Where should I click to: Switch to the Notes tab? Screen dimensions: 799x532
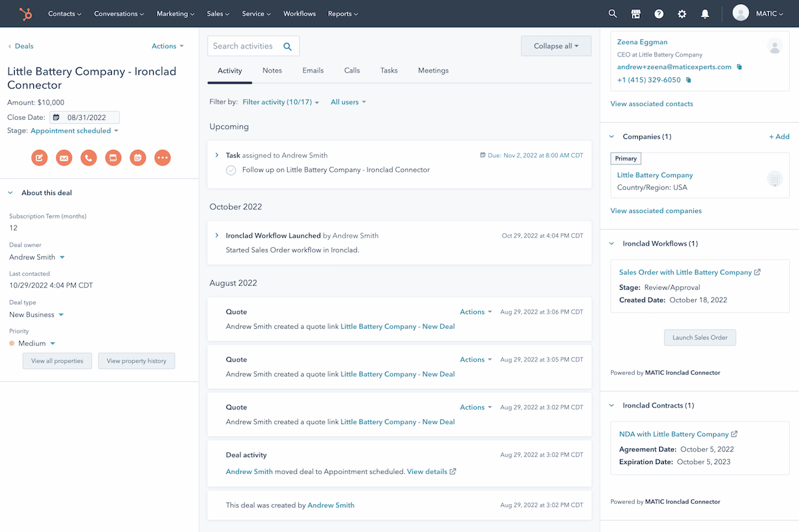(272, 71)
